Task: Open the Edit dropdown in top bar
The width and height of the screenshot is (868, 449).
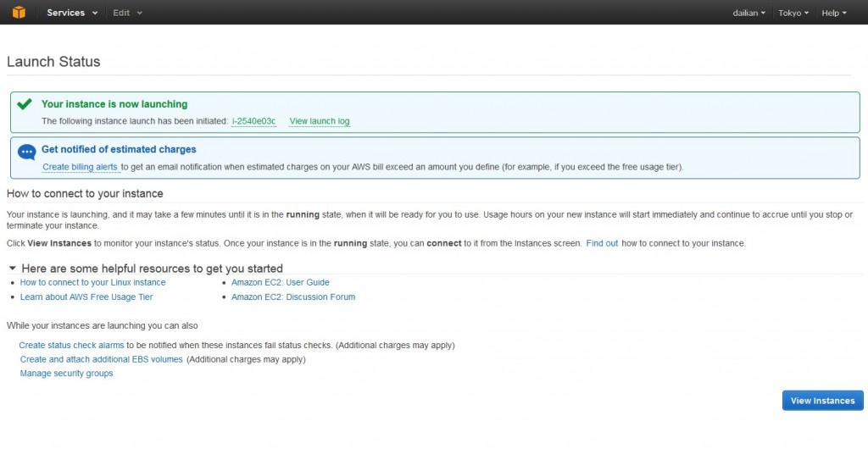Action: tap(127, 13)
